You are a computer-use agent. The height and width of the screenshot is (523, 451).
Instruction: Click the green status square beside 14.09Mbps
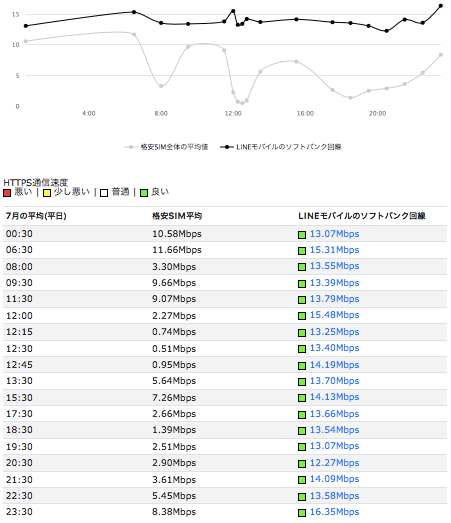pyautogui.click(x=302, y=480)
